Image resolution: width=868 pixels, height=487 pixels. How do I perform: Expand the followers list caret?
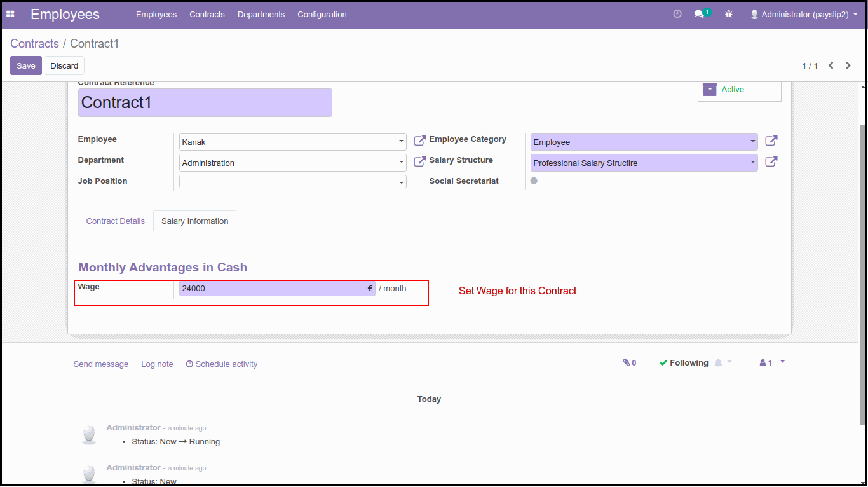tap(782, 362)
